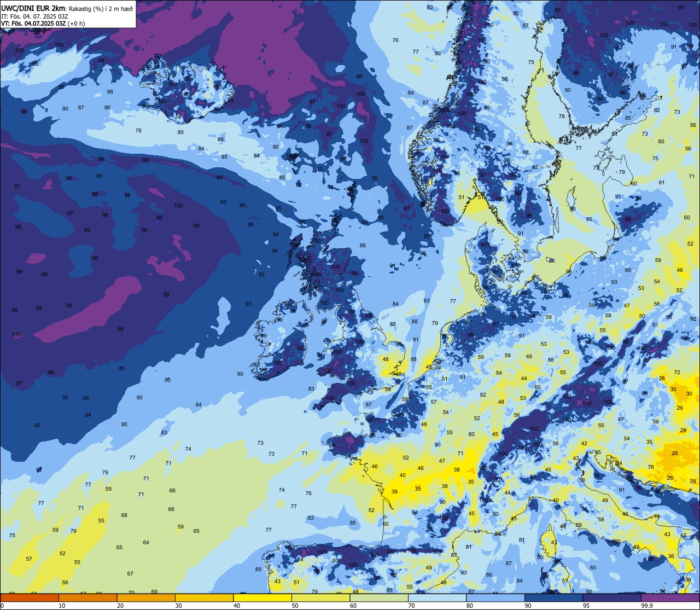Viewport: 700px width, 610px height.
Task: Pick the 60–70 pale green legend swatch
Action: click(x=379, y=597)
